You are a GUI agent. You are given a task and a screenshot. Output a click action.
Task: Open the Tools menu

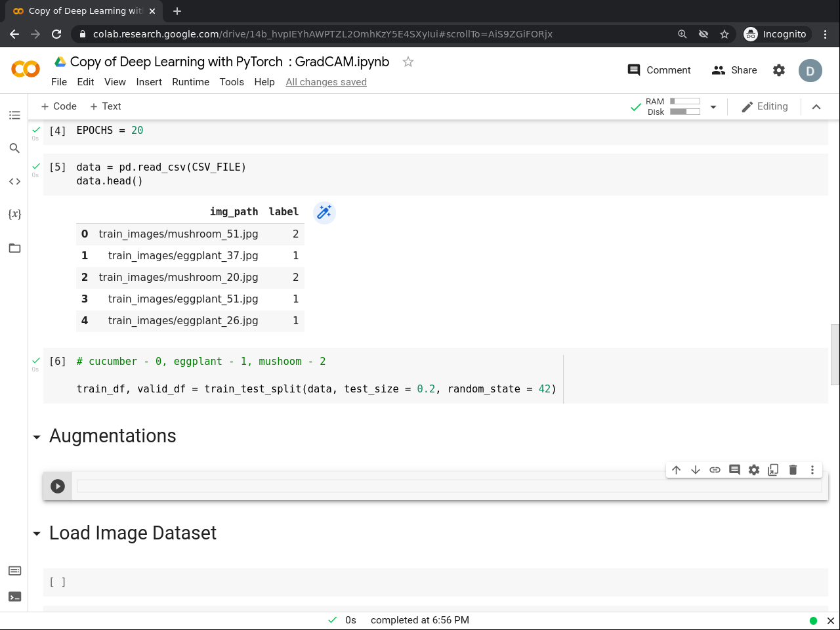[x=232, y=82]
